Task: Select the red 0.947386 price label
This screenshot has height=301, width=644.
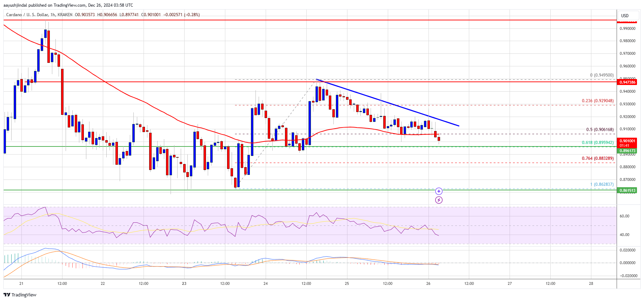Action: tap(627, 82)
